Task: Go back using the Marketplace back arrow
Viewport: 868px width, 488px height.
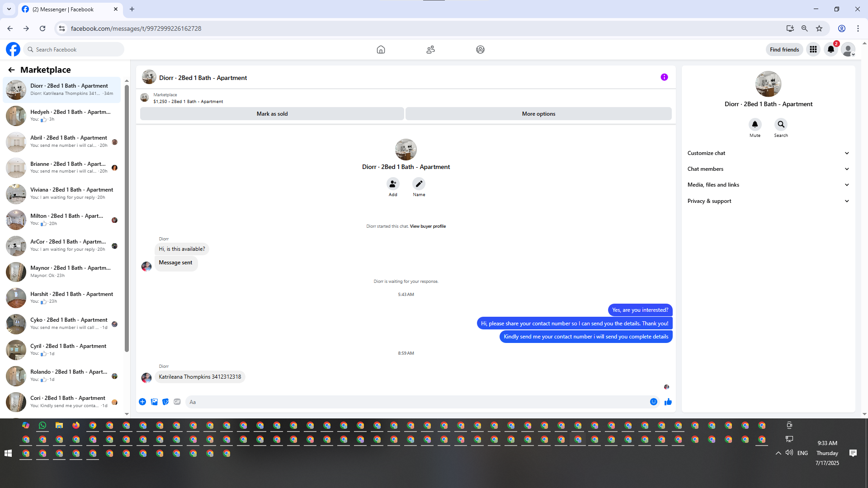Action: (x=12, y=70)
